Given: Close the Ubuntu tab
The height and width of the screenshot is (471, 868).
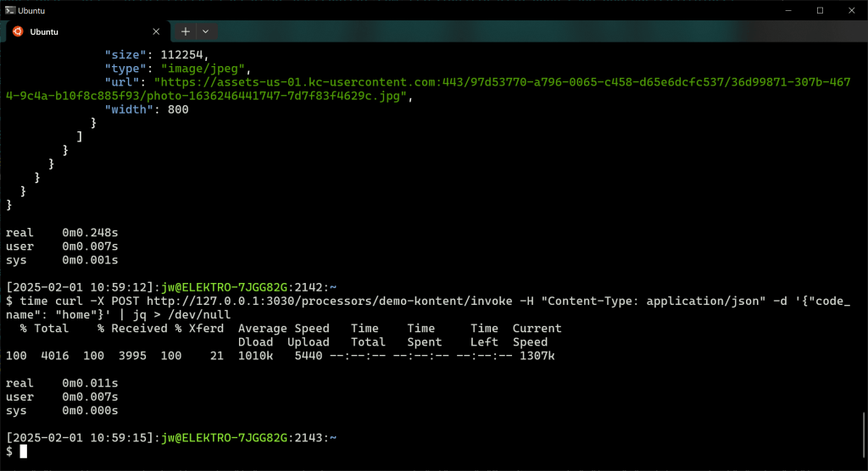Looking at the screenshot, I should click(156, 31).
